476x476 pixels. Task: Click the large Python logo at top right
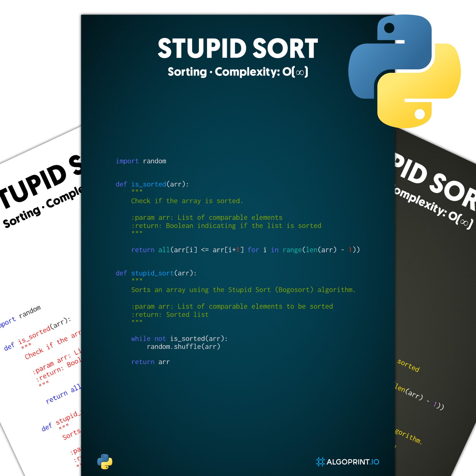click(404, 71)
